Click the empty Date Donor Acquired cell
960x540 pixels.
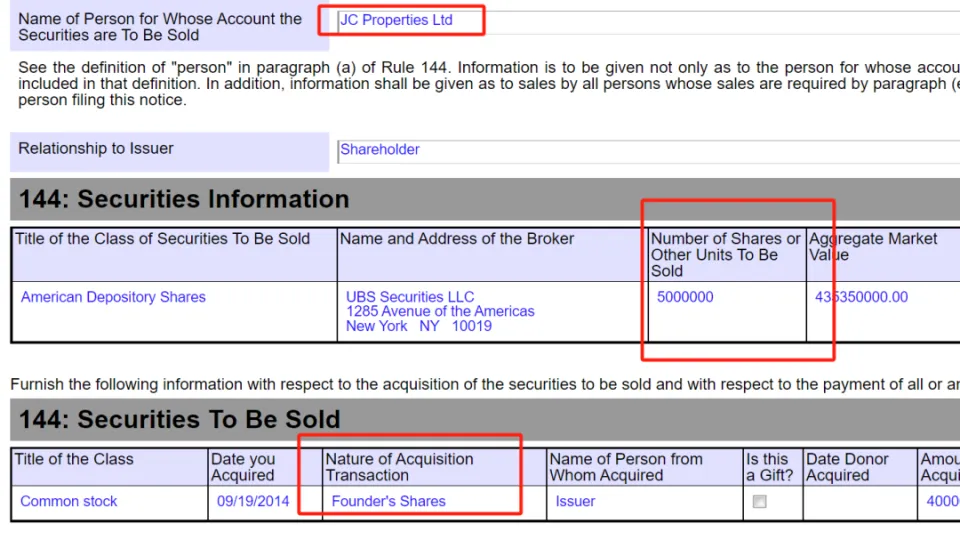tap(858, 502)
